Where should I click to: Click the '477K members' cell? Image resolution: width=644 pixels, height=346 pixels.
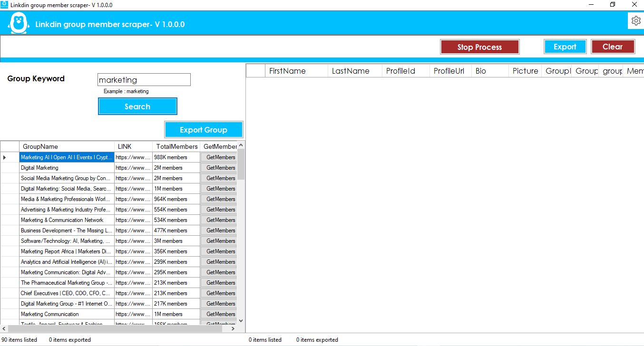176,231
